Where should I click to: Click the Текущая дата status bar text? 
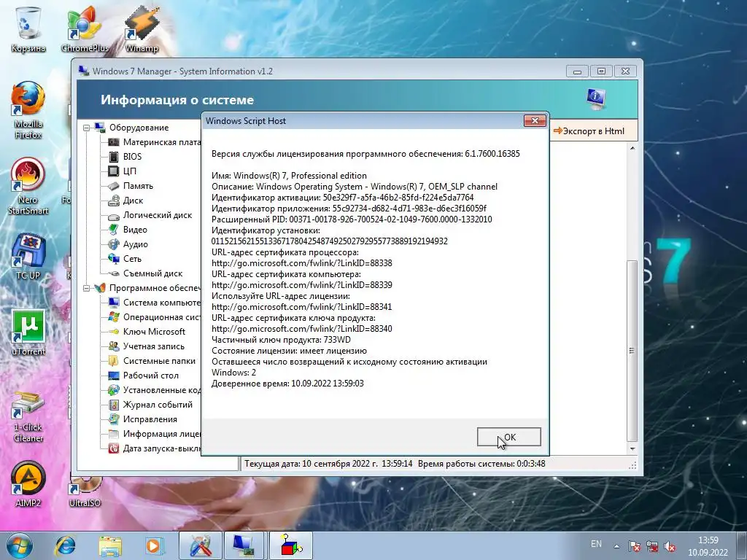point(328,463)
